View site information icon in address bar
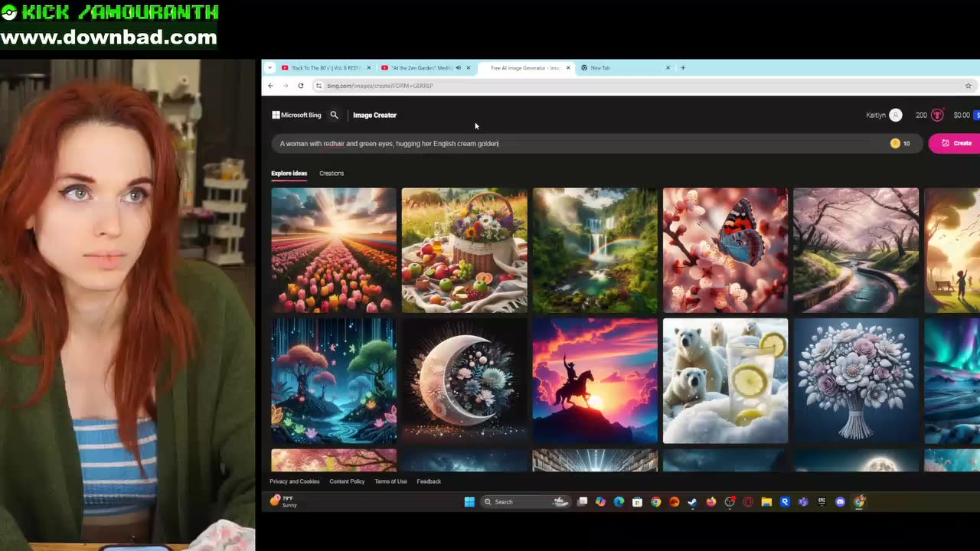This screenshot has width=980, height=551. [318, 86]
